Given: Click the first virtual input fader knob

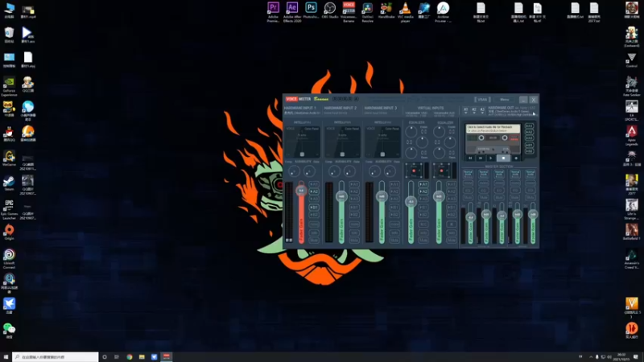Looking at the screenshot, I should coord(411,202).
